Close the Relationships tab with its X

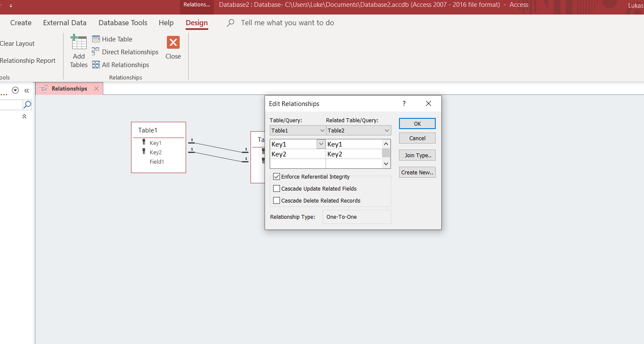(96, 89)
